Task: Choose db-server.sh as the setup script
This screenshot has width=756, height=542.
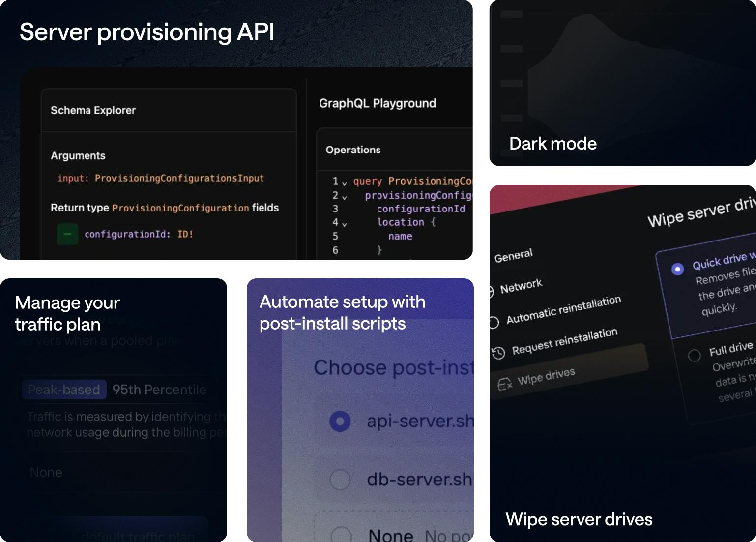Action: (x=339, y=480)
